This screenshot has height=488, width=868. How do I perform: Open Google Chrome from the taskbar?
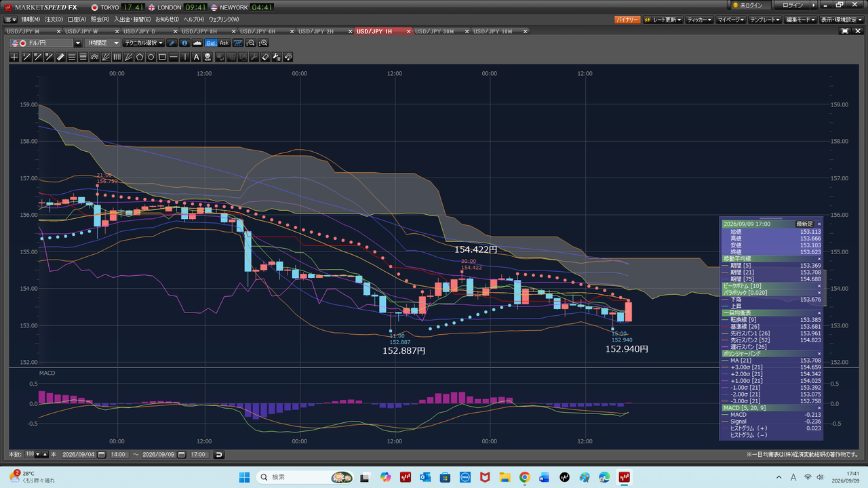point(525,477)
